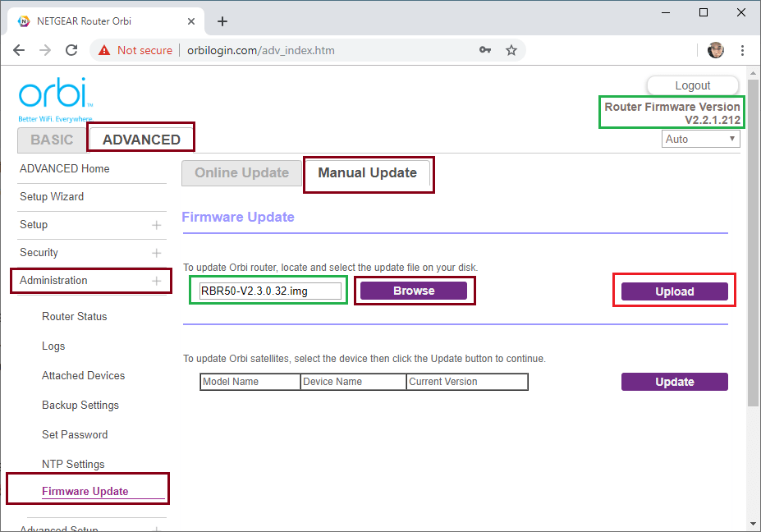
Task: Open NTP Settings page
Action: pos(73,465)
